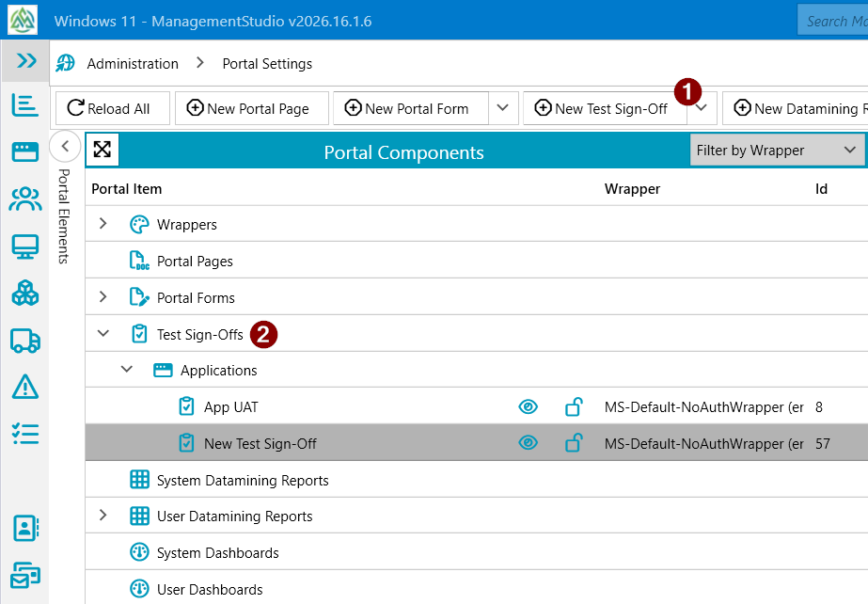Click the New Test Sign-Off button

[x=605, y=108]
